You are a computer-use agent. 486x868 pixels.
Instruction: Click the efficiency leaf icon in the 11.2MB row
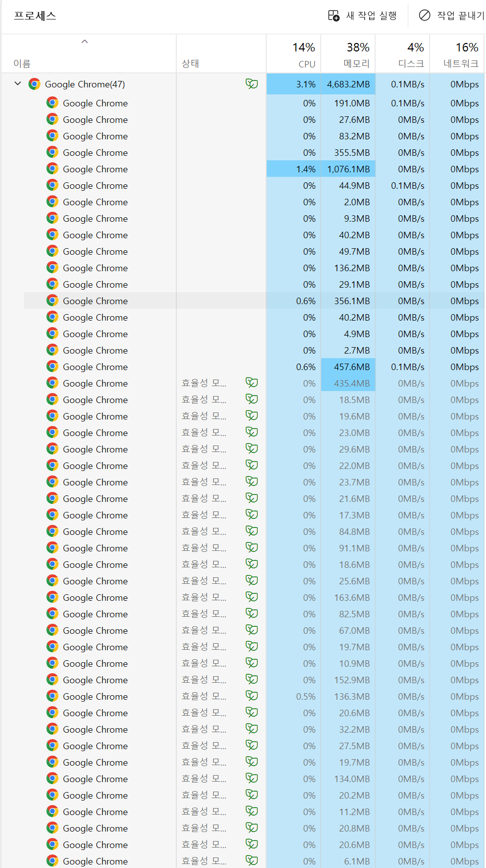click(x=252, y=812)
